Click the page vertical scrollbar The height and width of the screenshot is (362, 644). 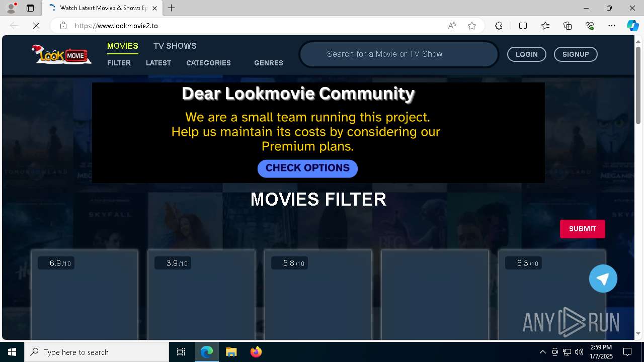tap(638, 85)
